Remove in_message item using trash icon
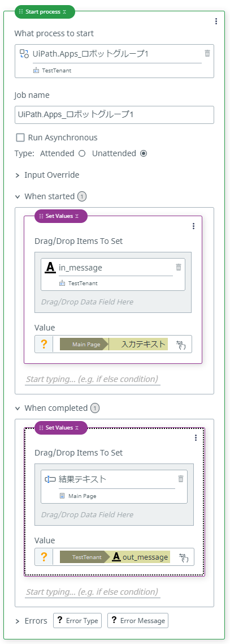 coord(179,267)
